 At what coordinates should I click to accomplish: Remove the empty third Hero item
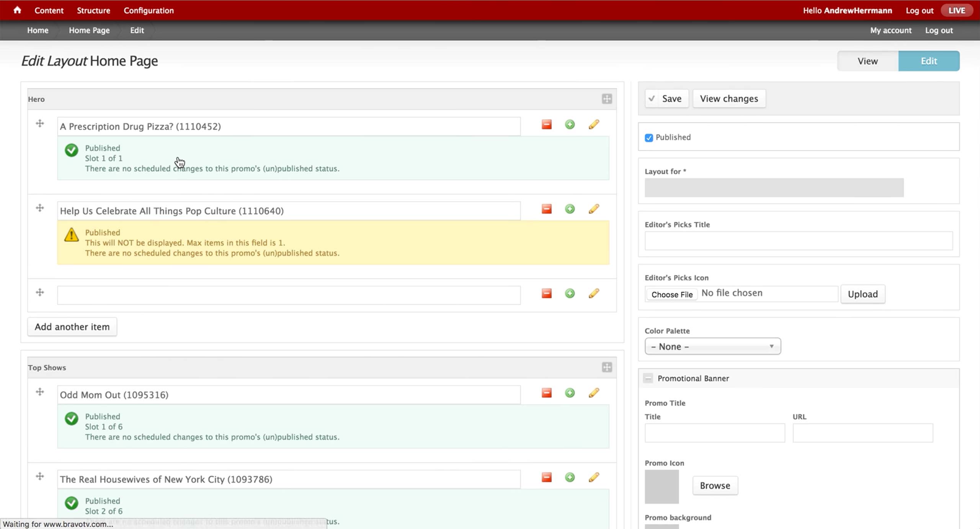[x=546, y=294]
